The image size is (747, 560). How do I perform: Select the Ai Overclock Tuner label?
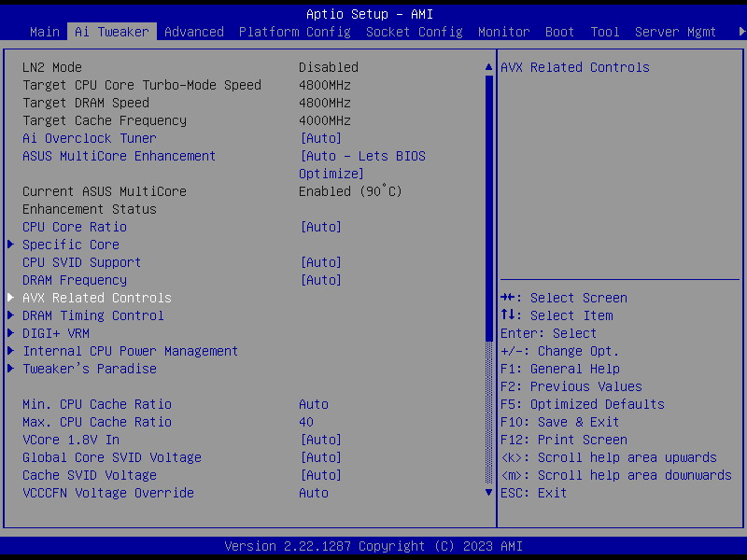(90, 138)
